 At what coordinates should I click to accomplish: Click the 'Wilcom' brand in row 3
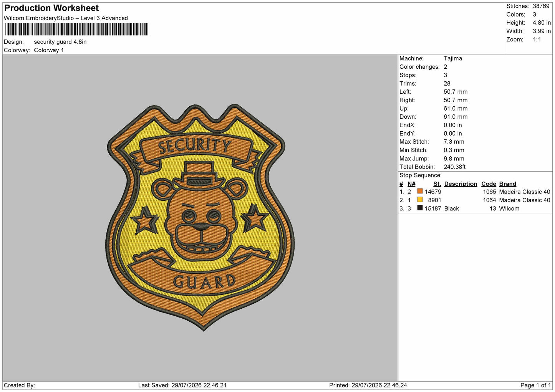[509, 208]
